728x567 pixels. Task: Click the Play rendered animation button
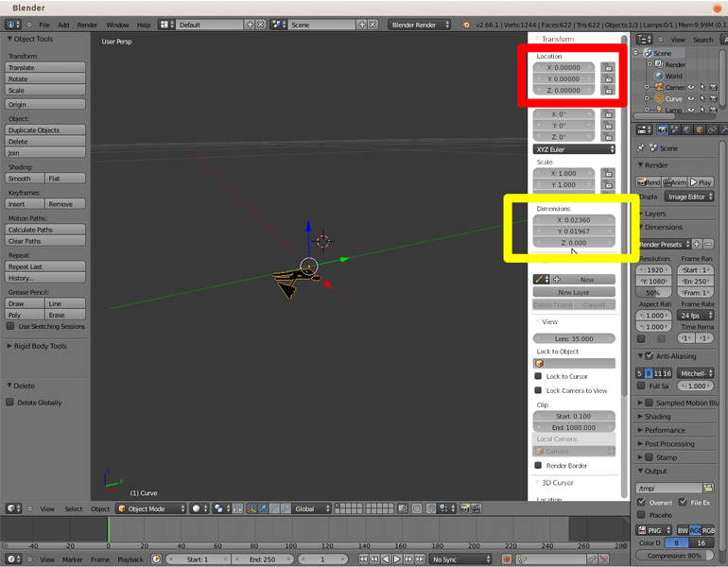pos(701,181)
